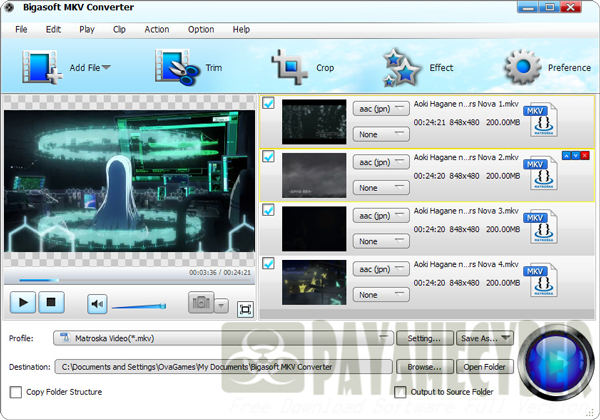
Task: Select thumbnail of Nova 4.mkv
Action: pos(314,282)
